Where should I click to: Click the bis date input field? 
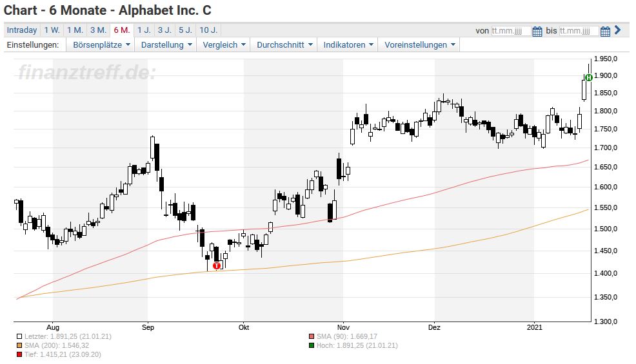point(579,31)
